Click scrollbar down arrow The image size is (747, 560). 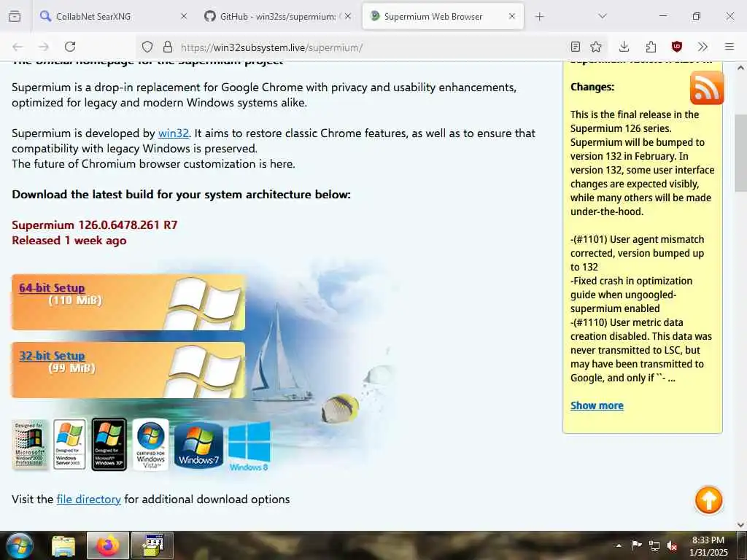click(x=741, y=525)
